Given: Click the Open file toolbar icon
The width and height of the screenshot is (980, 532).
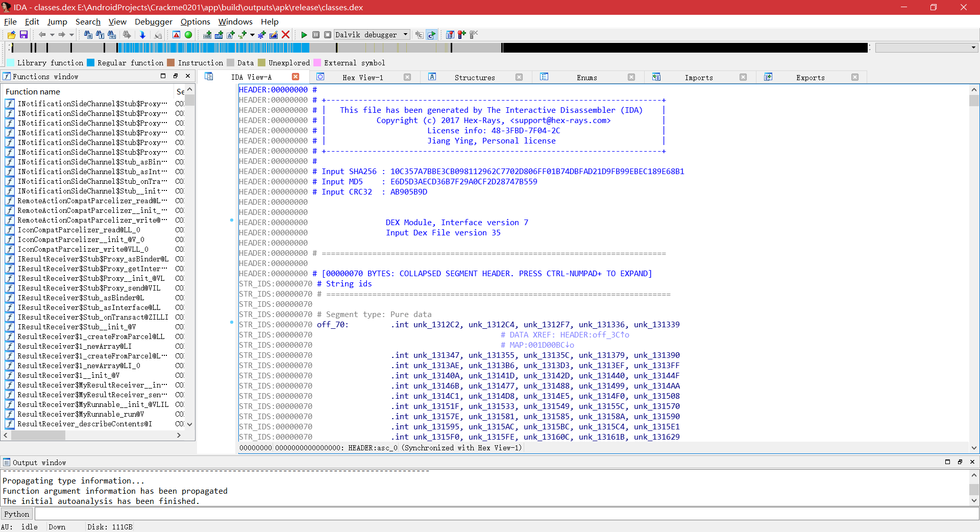Looking at the screenshot, I should click(11, 35).
